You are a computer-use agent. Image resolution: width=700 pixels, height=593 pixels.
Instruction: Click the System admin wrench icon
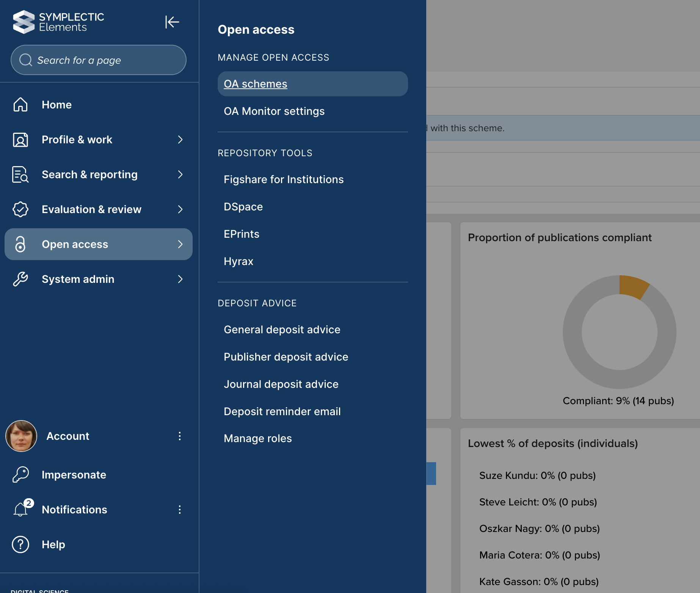pyautogui.click(x=20, y=279)
